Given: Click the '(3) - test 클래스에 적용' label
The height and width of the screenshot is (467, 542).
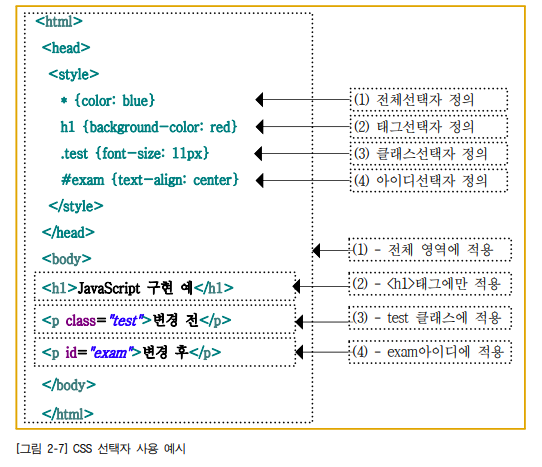Looking at the screenshot, I should coord(430,317).
